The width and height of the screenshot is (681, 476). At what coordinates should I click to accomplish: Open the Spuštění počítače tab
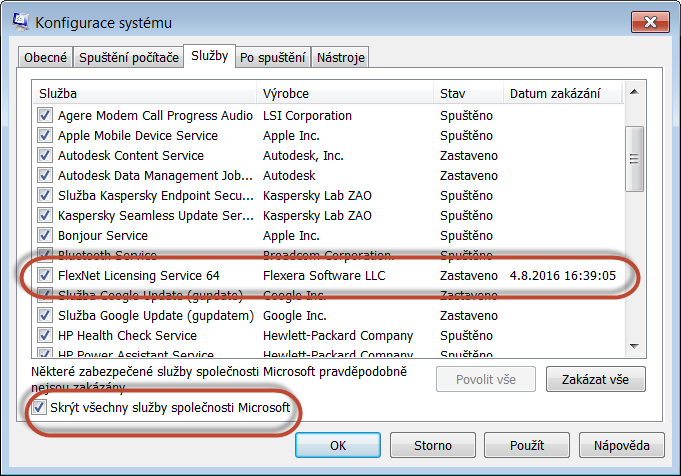point(129,57)
